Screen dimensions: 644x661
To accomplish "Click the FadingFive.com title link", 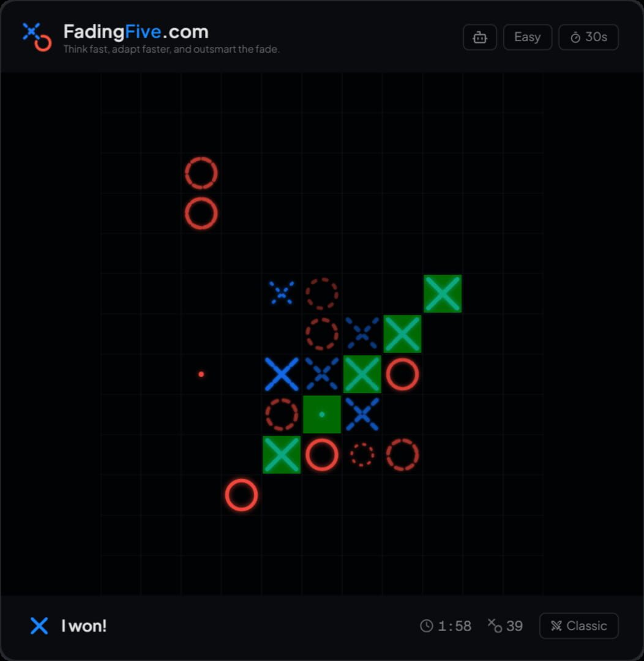I will pos(135,31).
